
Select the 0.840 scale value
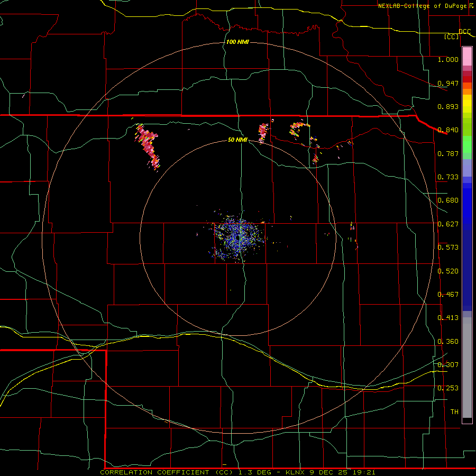click(448, 130)
